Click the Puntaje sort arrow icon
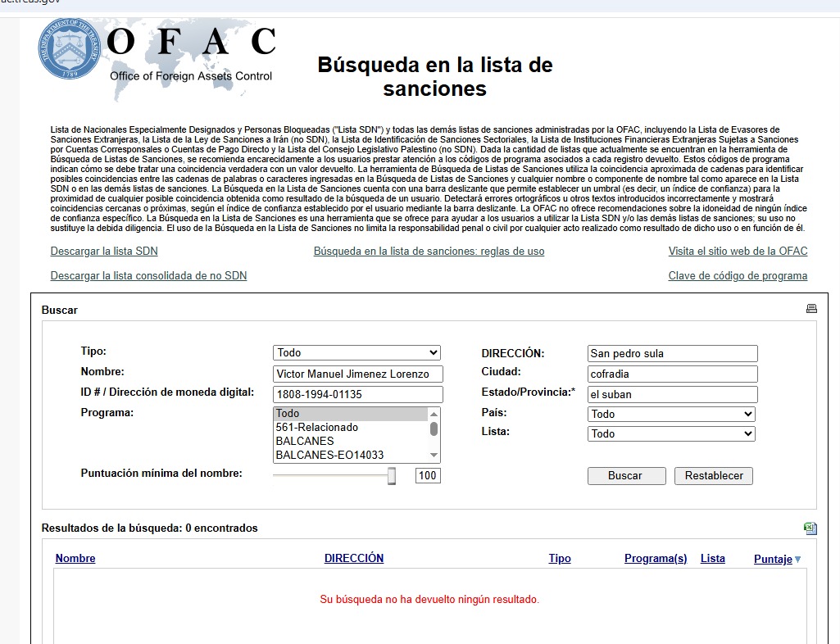This screenshot has height=644, width=840. (x=798, y=560)
